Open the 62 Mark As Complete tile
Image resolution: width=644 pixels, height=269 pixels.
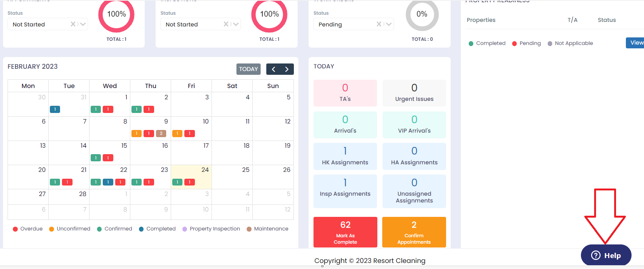point(345,232)
